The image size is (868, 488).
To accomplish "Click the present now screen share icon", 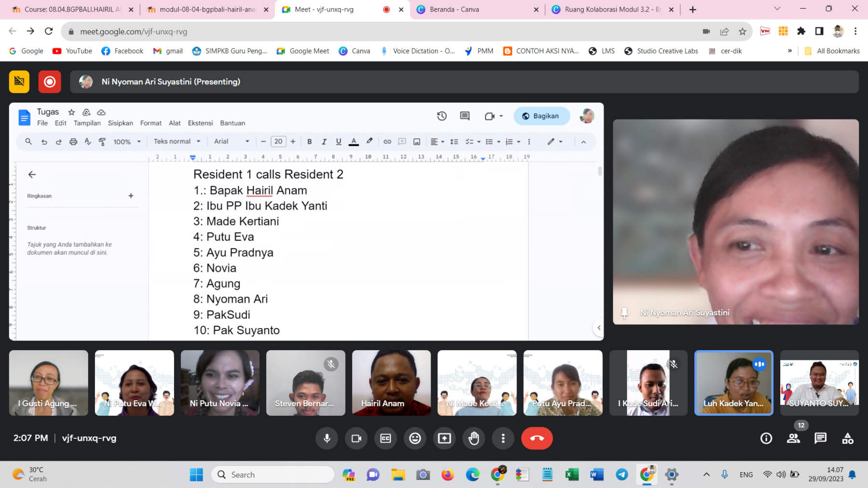I will click(444, 438).
